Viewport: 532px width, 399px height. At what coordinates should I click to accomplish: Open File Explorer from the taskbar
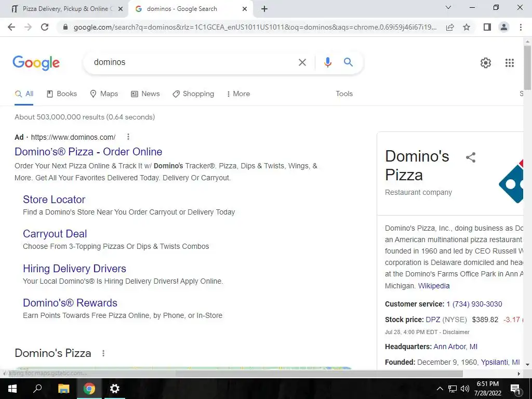(x=63, y=389)
